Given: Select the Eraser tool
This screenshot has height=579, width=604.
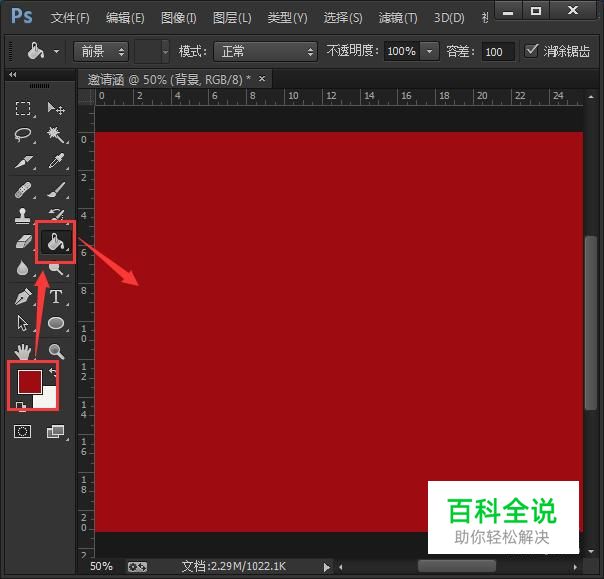Looking at the screenshot, I should [x=23, y=242].
